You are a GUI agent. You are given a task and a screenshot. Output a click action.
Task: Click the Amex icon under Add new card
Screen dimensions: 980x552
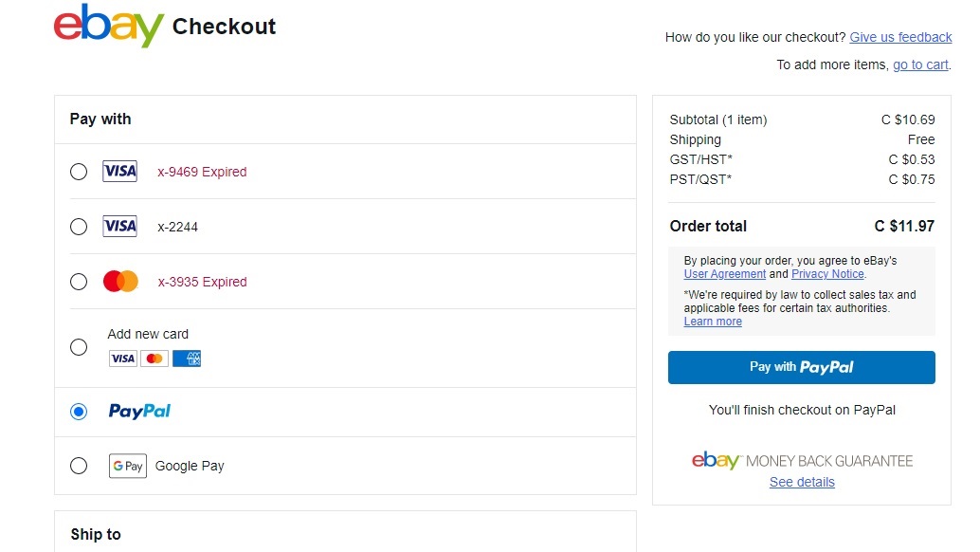pyautogui.click(x=186, y=358)
